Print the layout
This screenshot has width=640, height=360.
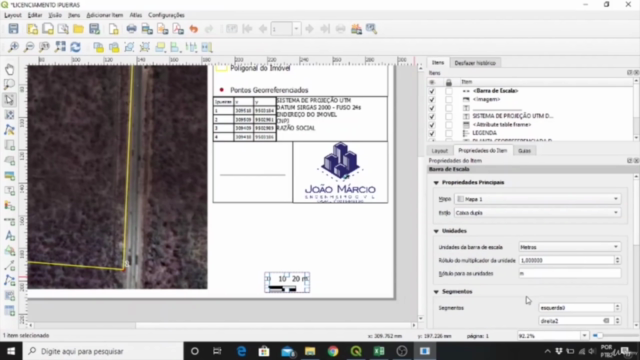131,29
